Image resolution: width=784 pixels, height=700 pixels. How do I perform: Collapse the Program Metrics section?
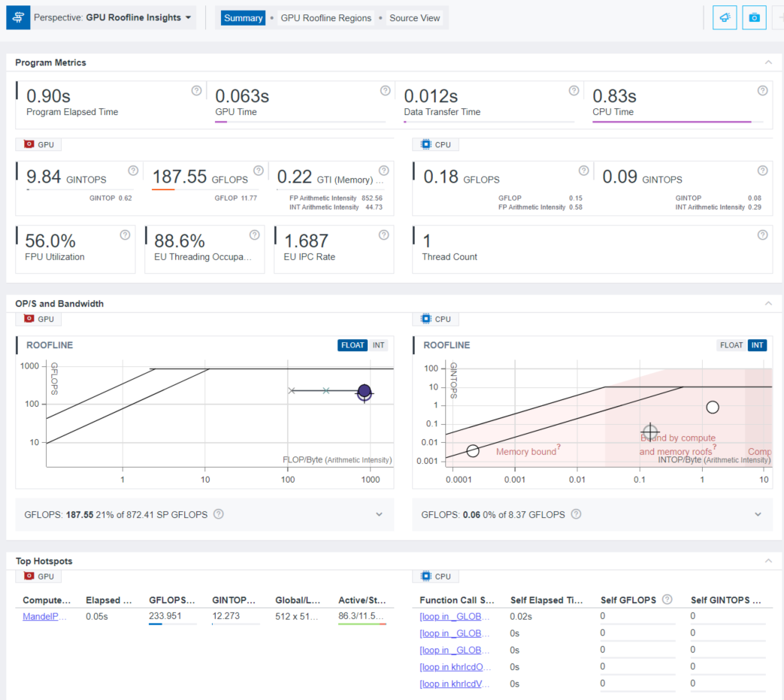tap(767, 62)
